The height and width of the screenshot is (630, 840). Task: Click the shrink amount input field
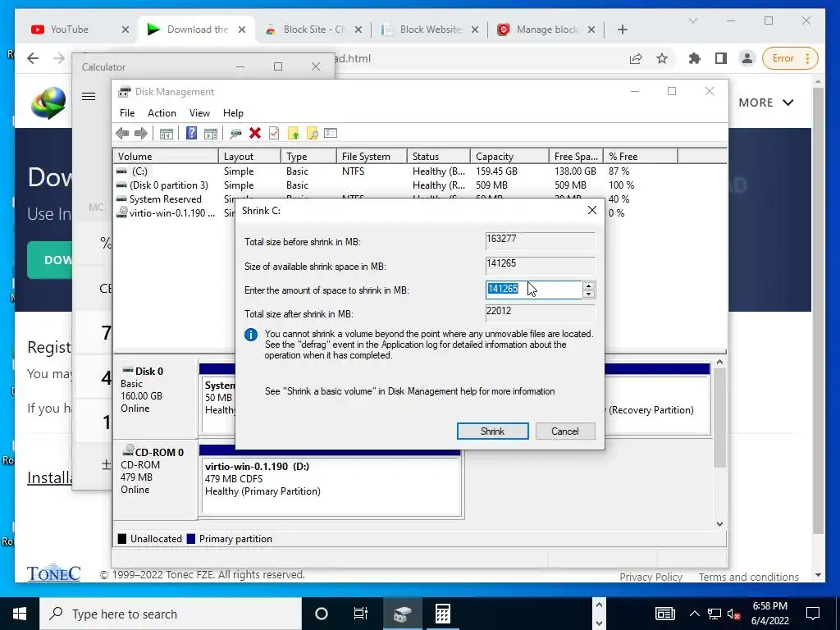[x=533, y=290]
